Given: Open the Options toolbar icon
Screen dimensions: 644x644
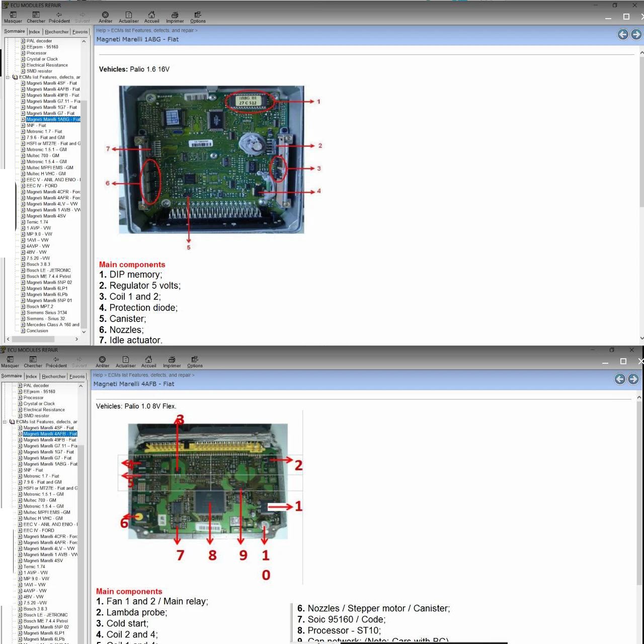Looking at the screenshot, I should click(197, 16).
